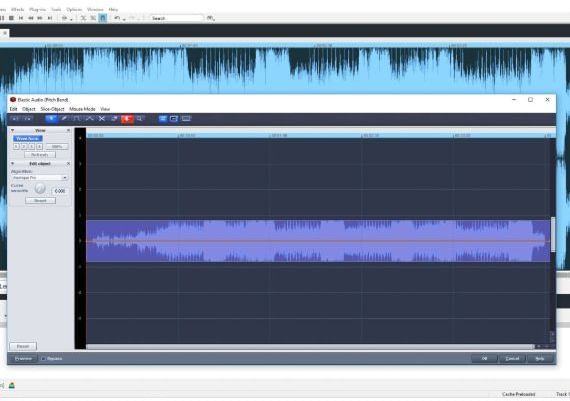570x401 pixels.
Task: Select the quantize draw tool in Elastic Audio toolbar
Action: click(77, 119)
